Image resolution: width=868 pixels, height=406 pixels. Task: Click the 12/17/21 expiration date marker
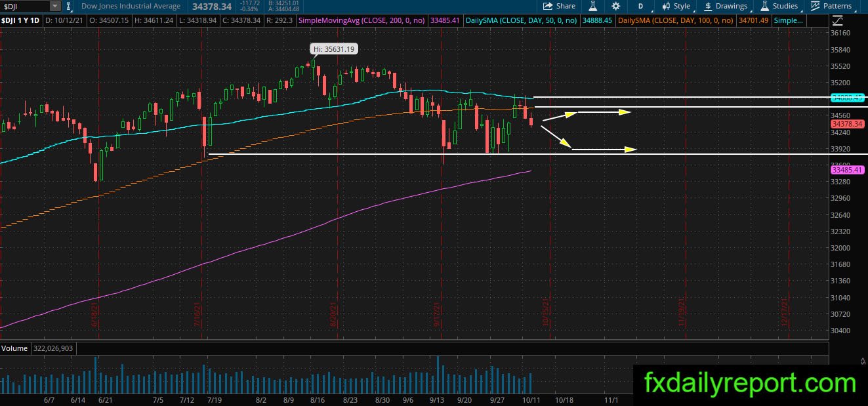784,311
